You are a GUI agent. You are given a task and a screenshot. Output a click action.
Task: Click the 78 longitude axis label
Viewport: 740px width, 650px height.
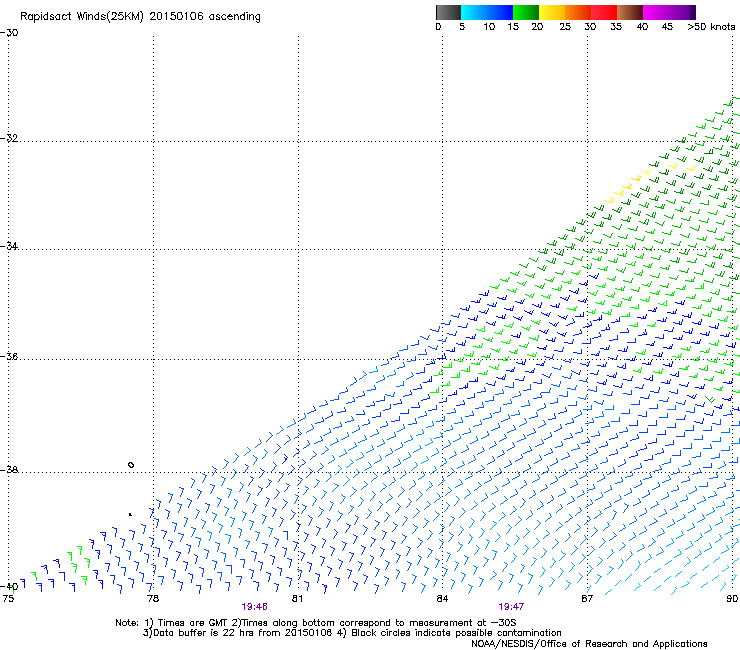click(x=153, y=599)
